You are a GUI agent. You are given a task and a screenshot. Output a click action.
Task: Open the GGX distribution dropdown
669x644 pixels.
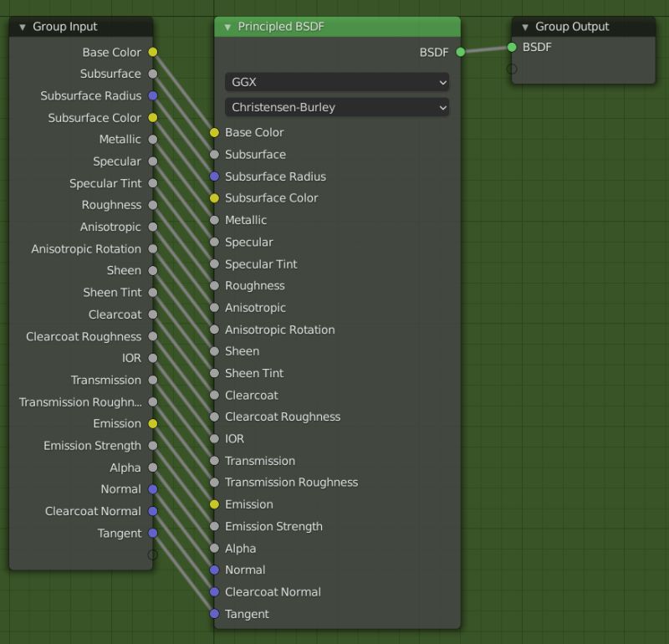[x=336, y=83]
